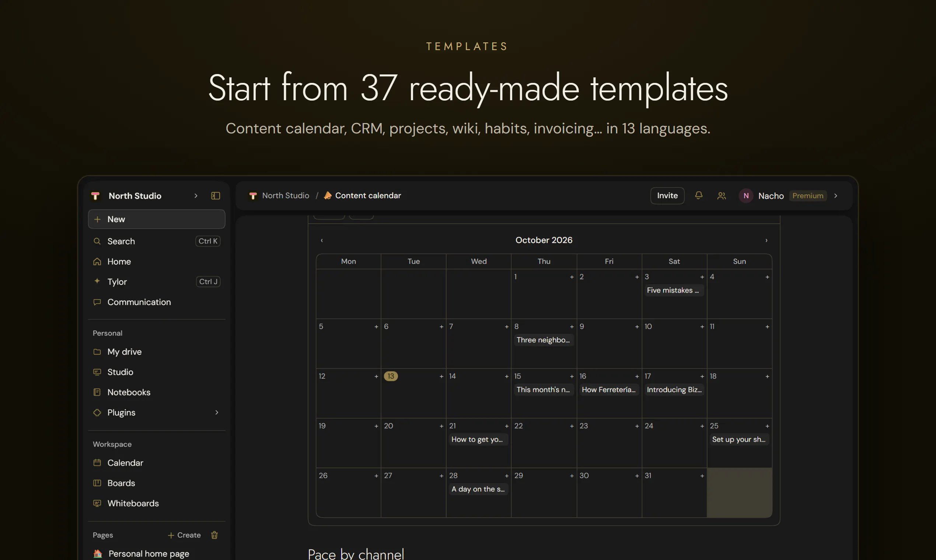This screenshot has height=560, width=936.
Task: Open the 'Five mistakes' event
Action: (674, 290)
